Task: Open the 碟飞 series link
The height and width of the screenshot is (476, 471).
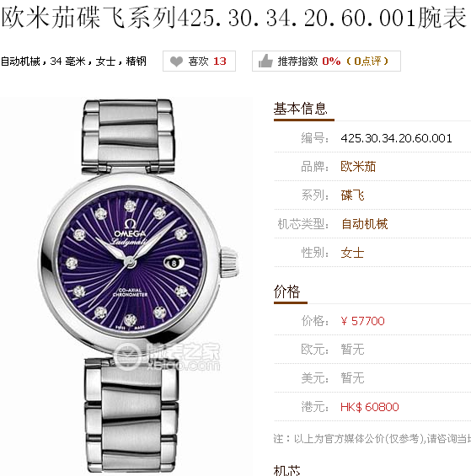Action: click(352, 195)
